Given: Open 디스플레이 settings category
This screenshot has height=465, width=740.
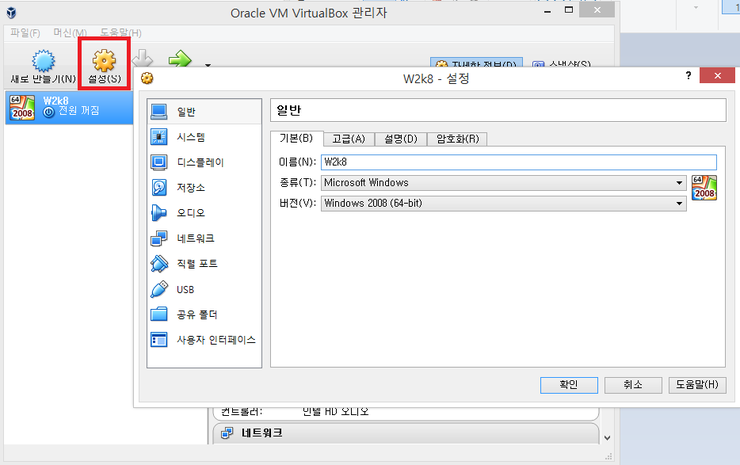Looking at the screenshot, I should point(199,162).
